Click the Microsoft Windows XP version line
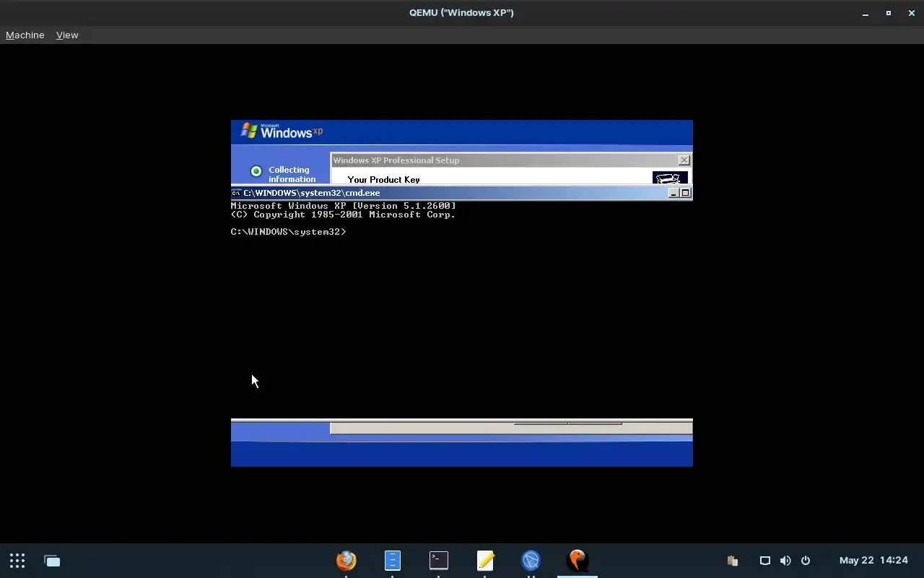The width and height of the screenshot is (924, 578). pos(344,206)
